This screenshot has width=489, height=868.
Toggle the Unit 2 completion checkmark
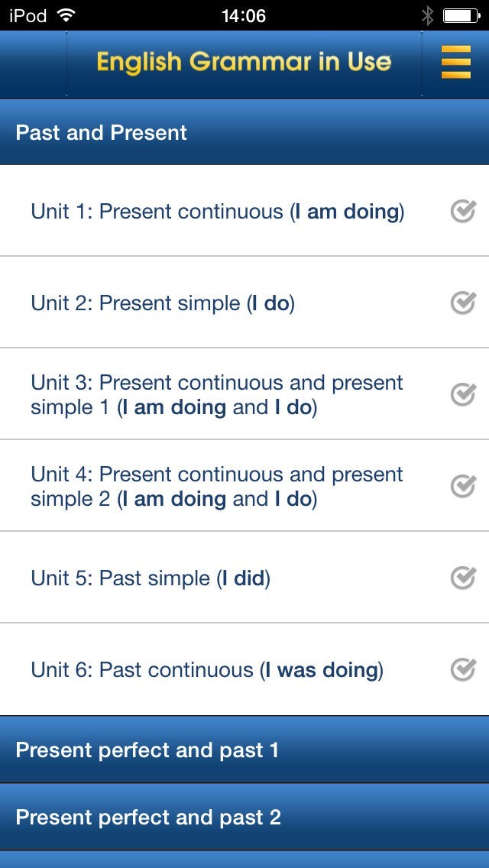point(463,303)
